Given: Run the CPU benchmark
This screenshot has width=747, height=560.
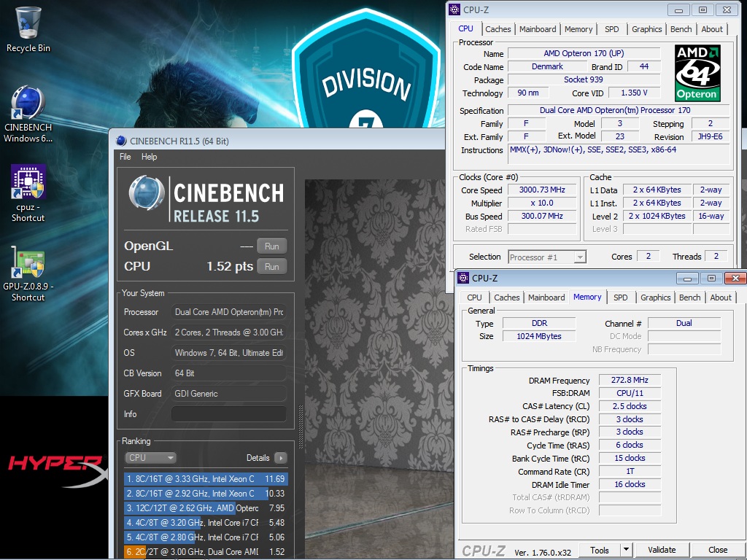Looking at the screenshot, I should (272, 267).
